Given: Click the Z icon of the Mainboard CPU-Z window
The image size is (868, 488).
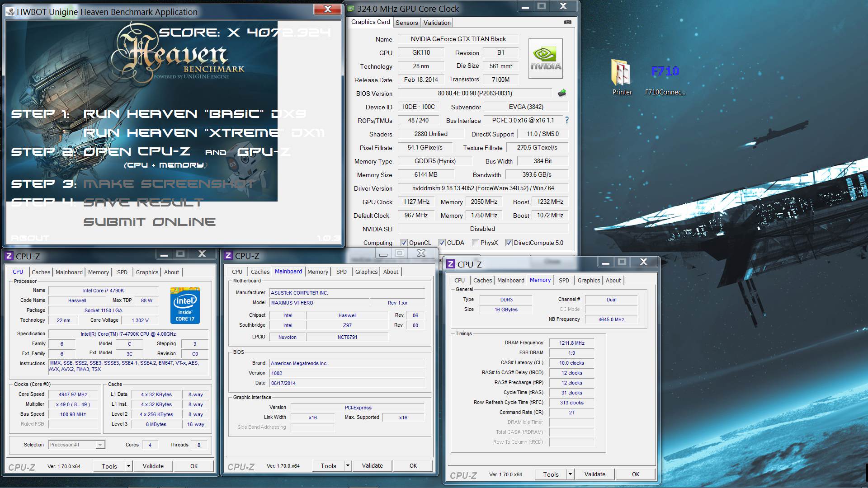Looking at the screenshot, I should pos(229,256).
